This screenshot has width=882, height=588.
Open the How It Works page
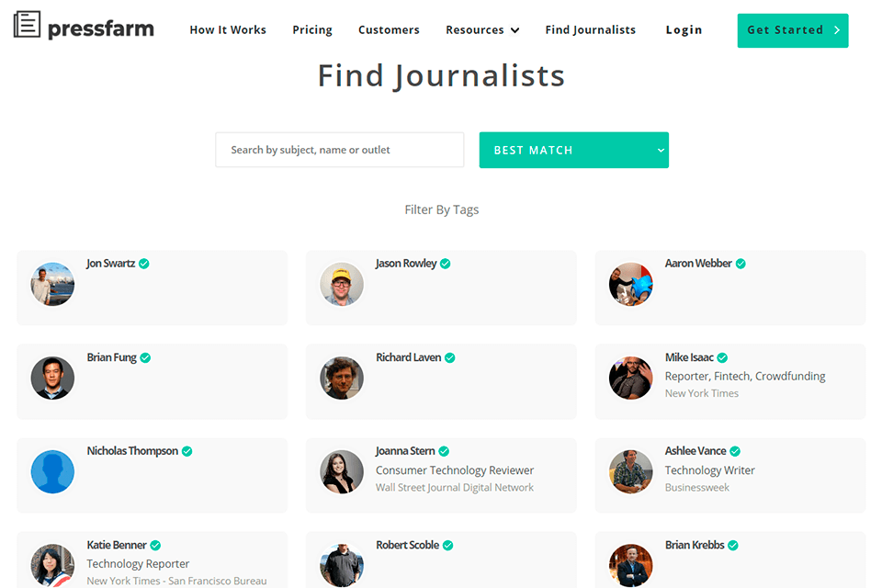tap(228, 30)
